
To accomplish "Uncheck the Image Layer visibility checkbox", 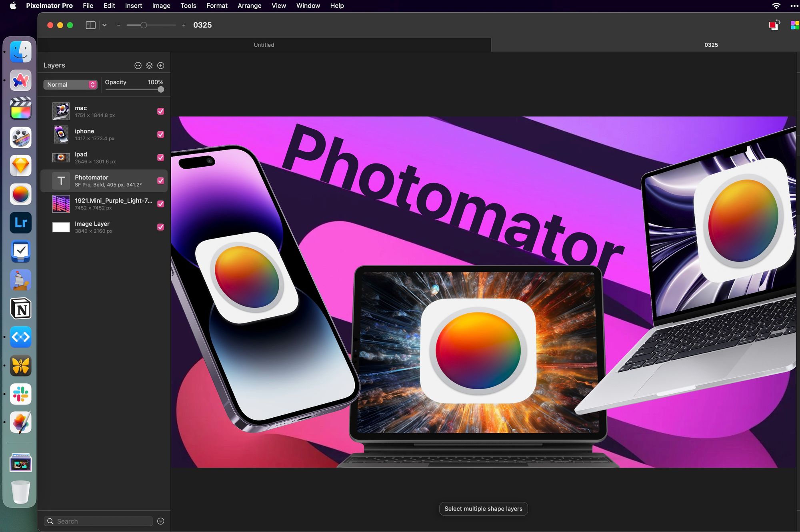I will [x=161, y=227].
